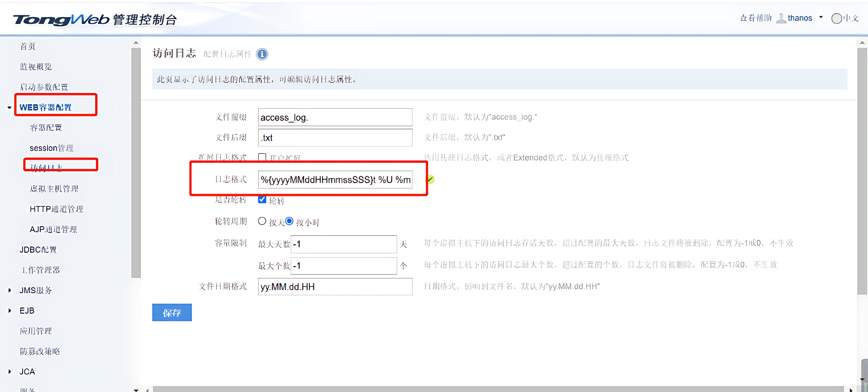Uncheck the 轮转 checkbox
The image size is (868, 392).
pos(262,200)
